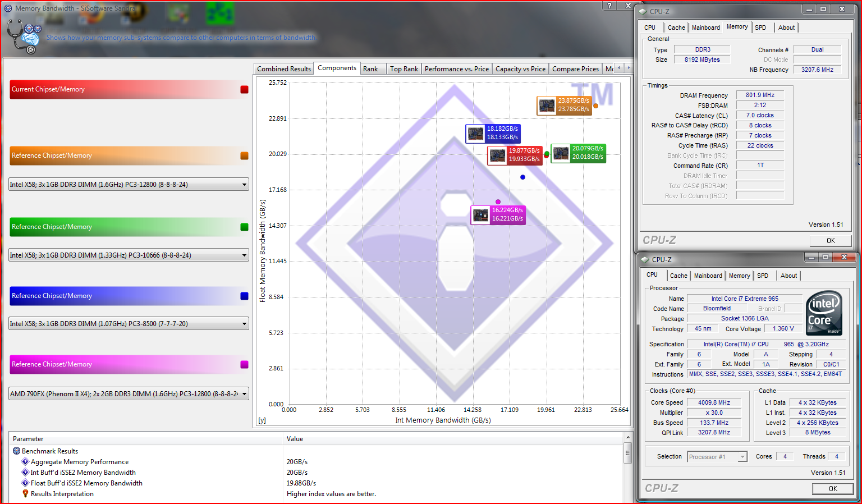Viewport: 862px width, 504px height.
Task: Click the green 20.079GB/s result thumbnail
Action: coord(561,153)
